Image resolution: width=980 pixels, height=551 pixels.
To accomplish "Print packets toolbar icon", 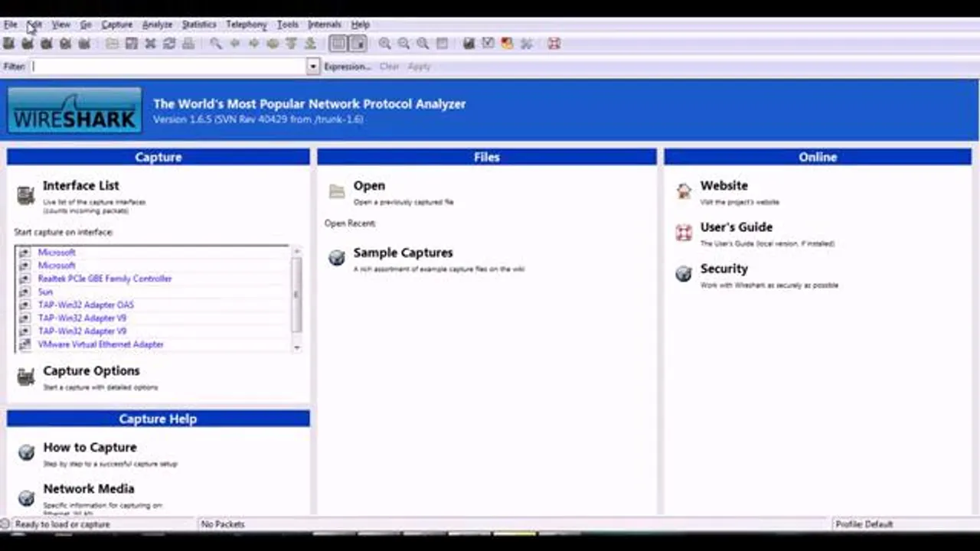I will [188, 44].
